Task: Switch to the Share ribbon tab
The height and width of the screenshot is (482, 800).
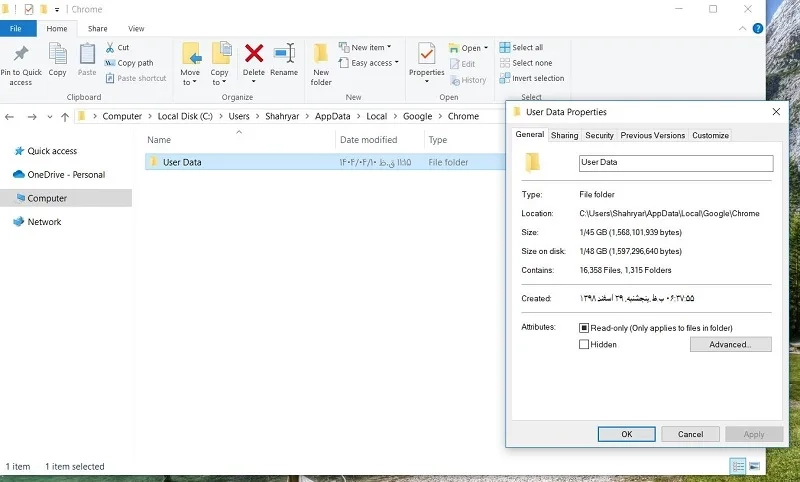Action: click(97, 29)
